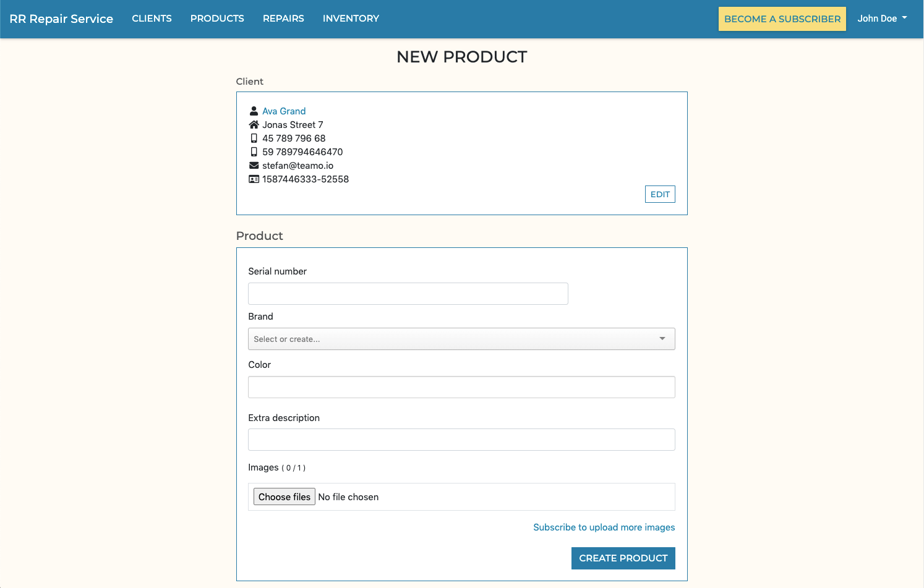The image size is (924, 588).
Task: Click the phone icon before 45 789 796 68
Action: [x=254, y=138]
